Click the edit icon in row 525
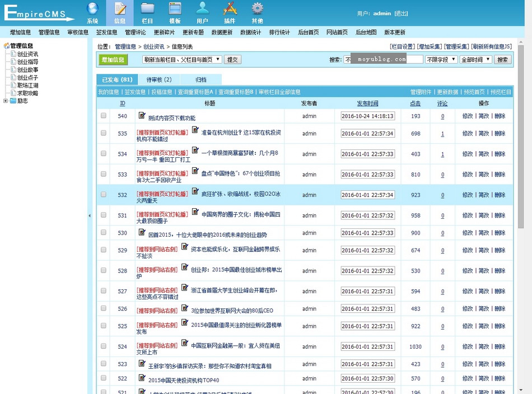 [185, 322]
